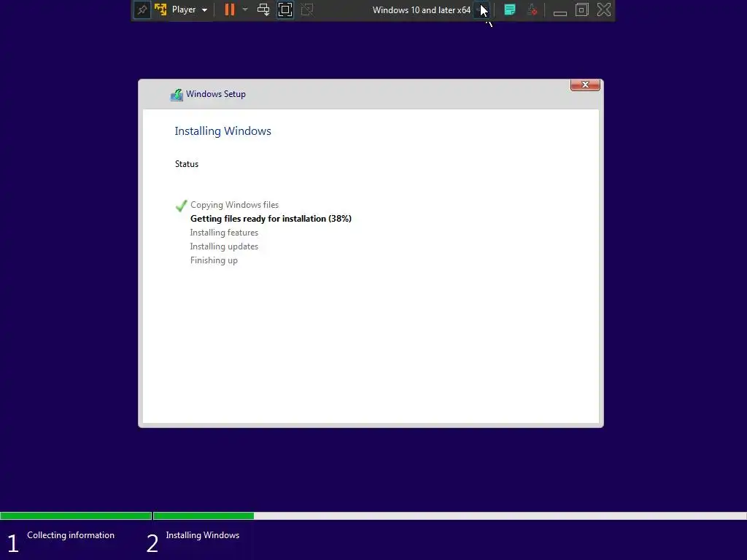Restore the VMware Player window size
This screenshot has width=747, height=560.
pyautogui.click(x=581, y=9)
